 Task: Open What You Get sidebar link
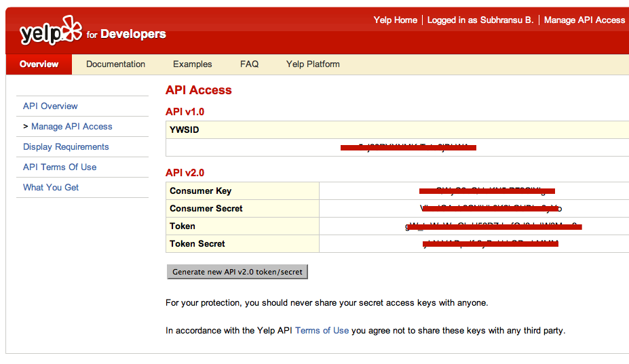[x=51, y=188]
